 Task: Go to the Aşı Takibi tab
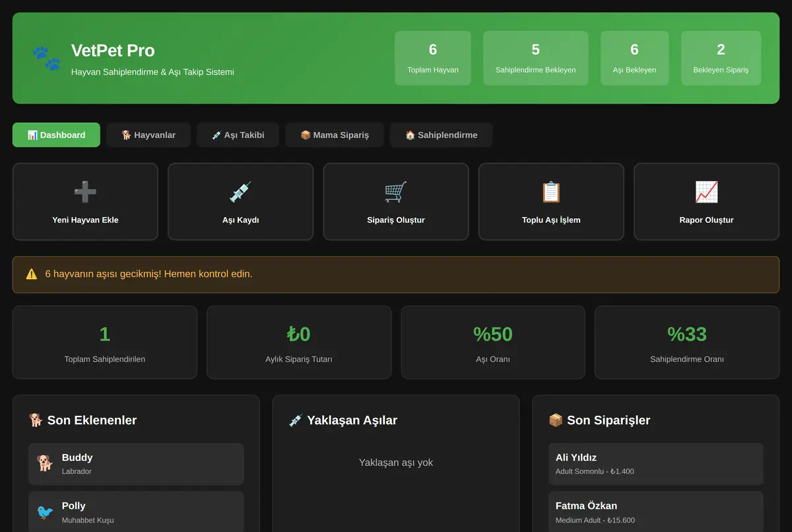pyautogui.click(x=238, y=135)
